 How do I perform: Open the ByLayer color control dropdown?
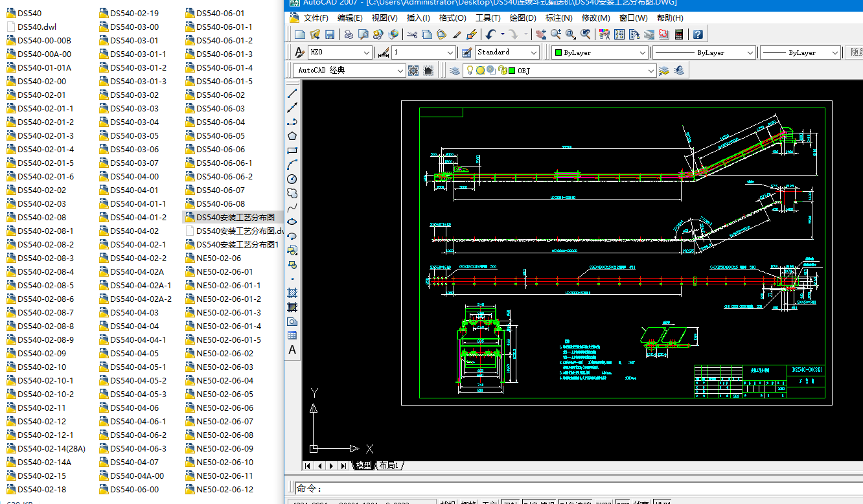(643, 52)
